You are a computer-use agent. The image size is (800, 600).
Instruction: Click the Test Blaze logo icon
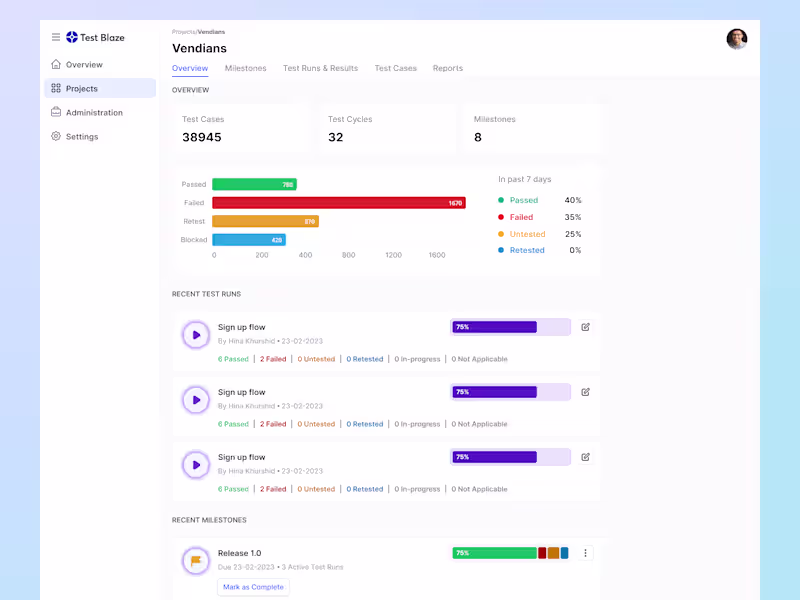click(72, 37)
